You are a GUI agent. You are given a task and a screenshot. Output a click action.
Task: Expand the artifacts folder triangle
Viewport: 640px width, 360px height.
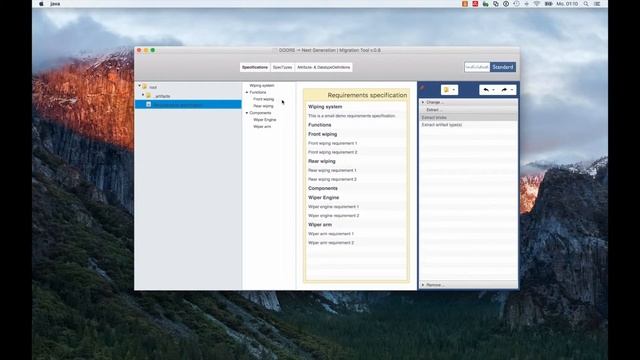tap(143, 95)
